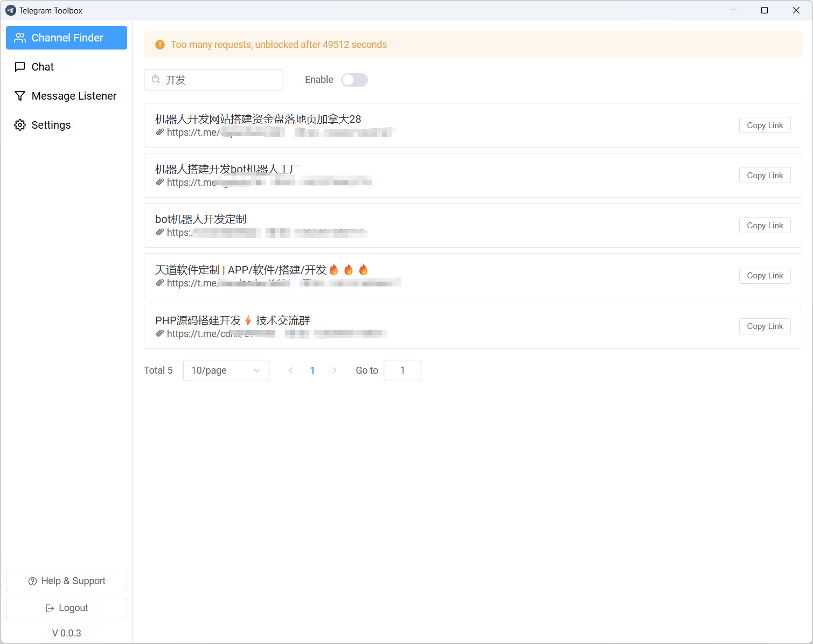Viewport: 813px width, 644px height.
Task: Open the Chat section
Action: [x=66, y=67]
